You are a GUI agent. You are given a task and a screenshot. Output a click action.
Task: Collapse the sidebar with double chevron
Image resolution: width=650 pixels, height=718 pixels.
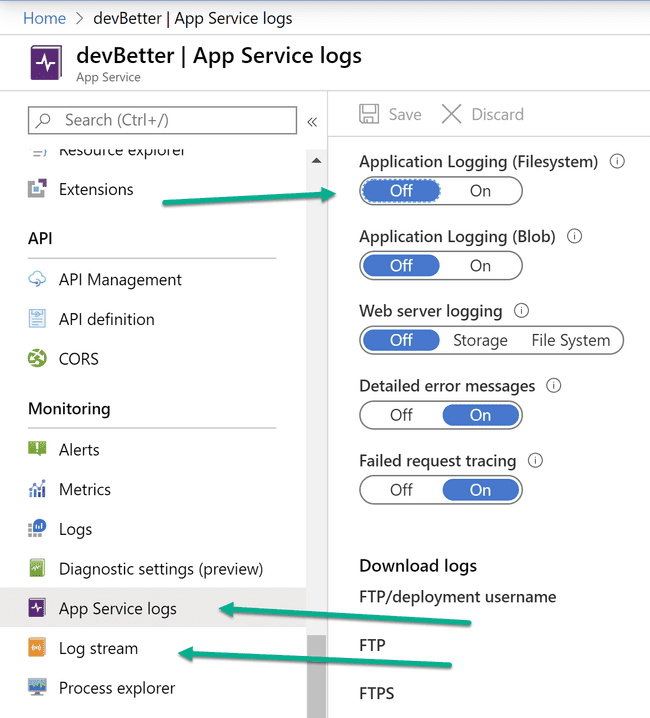point(312,122)
